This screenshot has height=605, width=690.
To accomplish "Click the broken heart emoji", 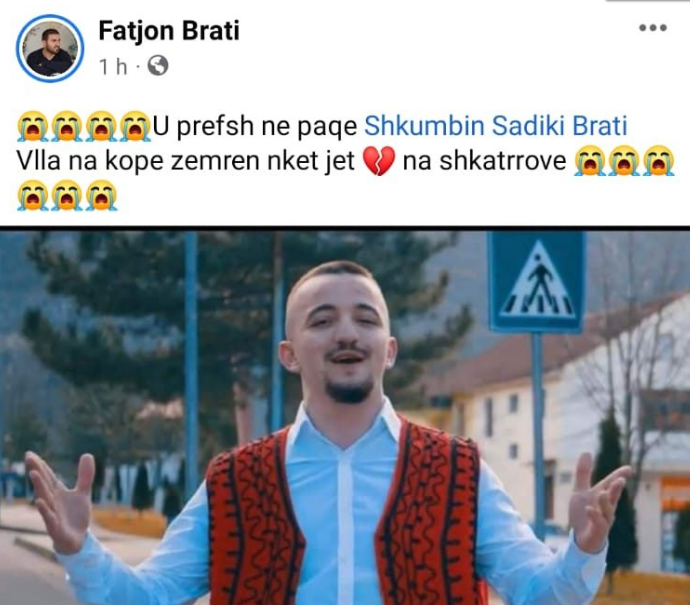I will [x=378, y=161].
